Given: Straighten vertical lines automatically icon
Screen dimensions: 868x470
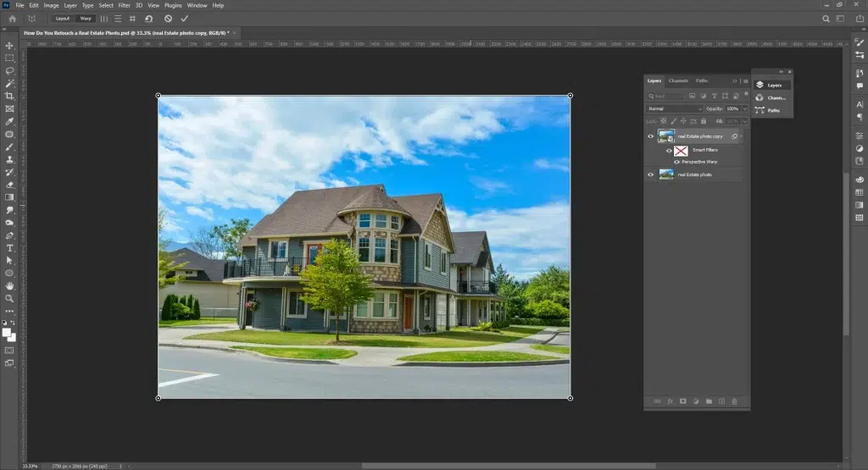Looking at the screenshot, I should tap(104, 19).
